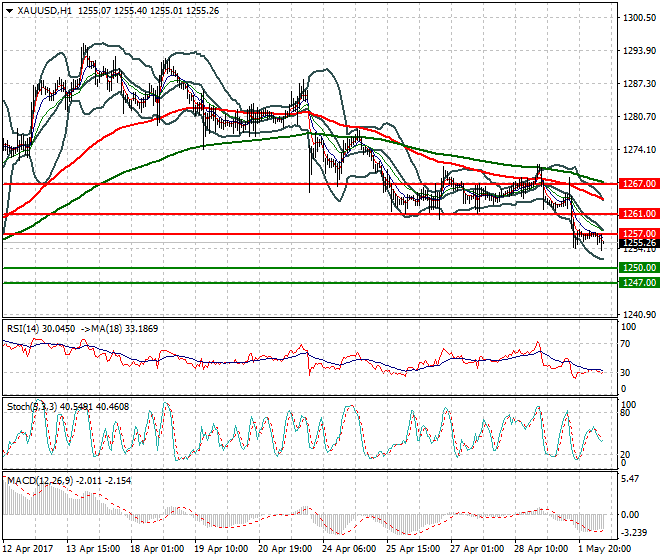Select the 12 Apr 2017 date marker
Viewport: 660px width, 560px height.
tap(28, 549)
